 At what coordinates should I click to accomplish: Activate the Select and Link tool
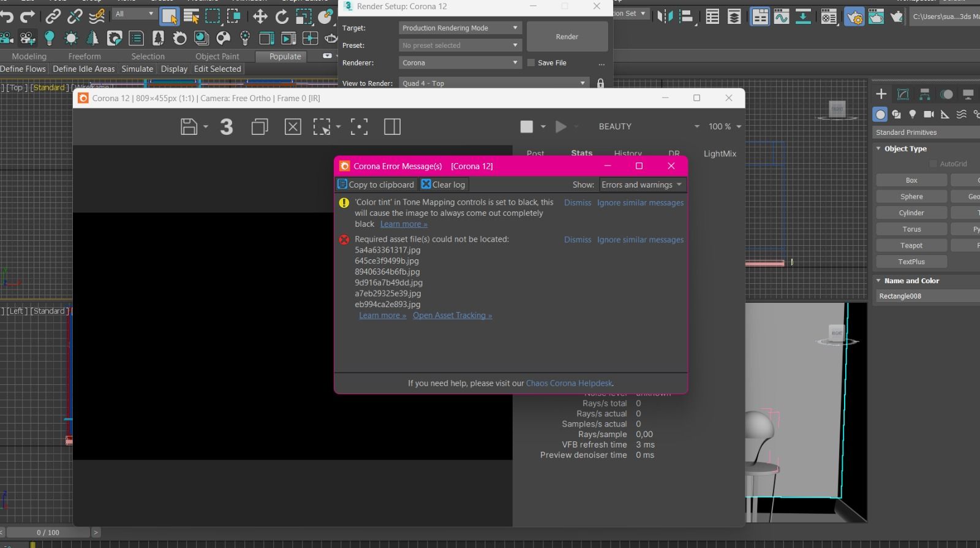tap(53, 17)
